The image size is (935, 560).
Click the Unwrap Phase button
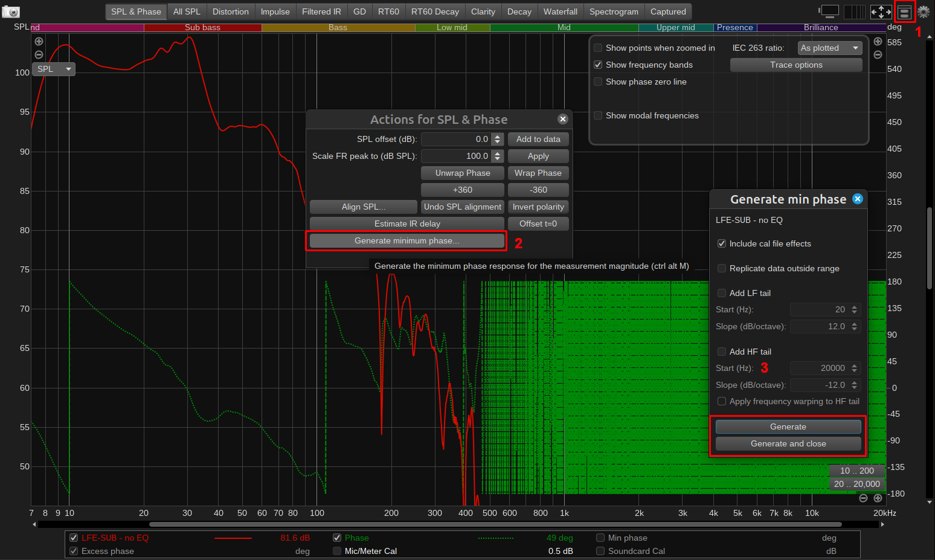[463, 173]
